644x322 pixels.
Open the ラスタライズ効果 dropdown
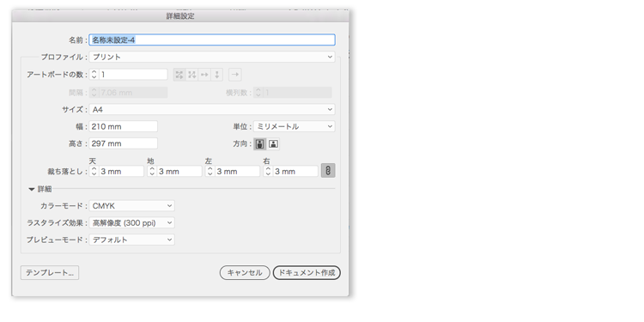132,223
